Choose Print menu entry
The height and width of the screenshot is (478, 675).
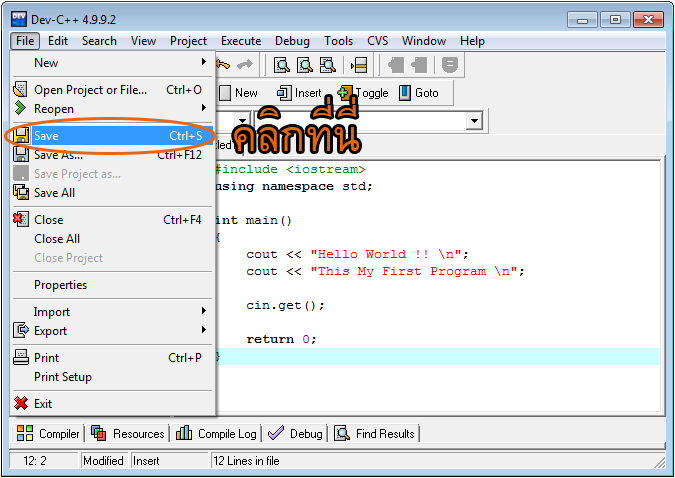[113, 358]
